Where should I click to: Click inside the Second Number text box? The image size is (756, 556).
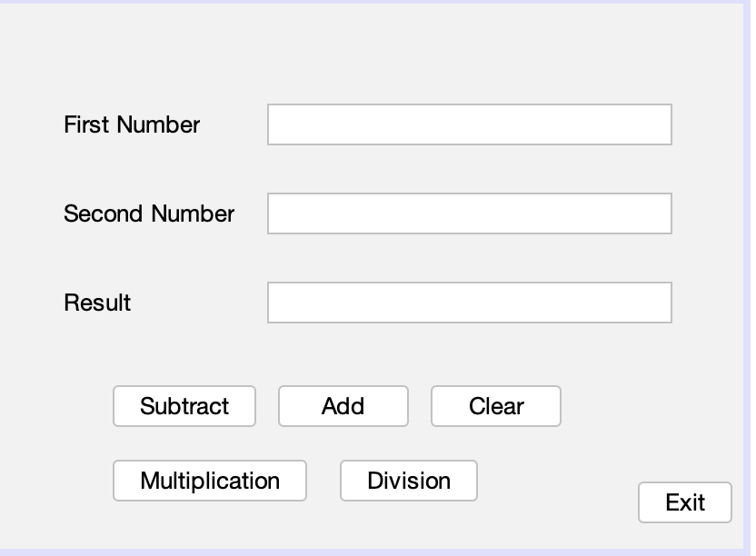[x=469, y=213]
